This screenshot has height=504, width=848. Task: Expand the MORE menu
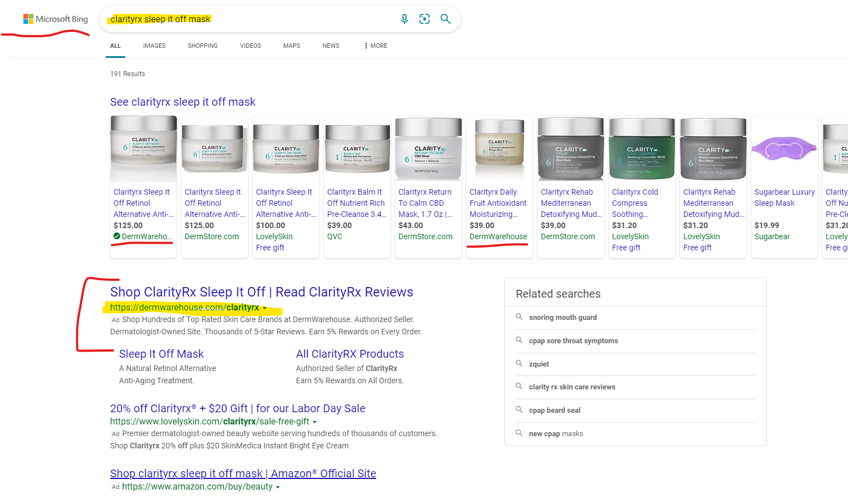click(376, 46)
